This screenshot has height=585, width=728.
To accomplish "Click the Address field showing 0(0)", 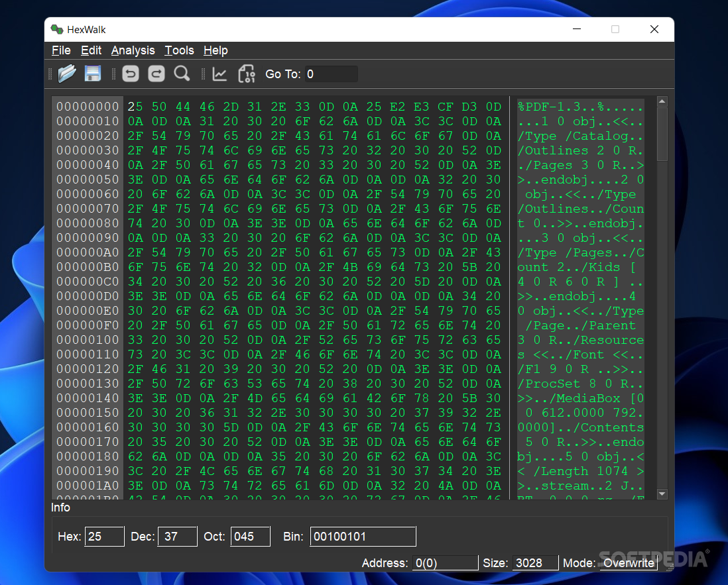I will [446, 562].
